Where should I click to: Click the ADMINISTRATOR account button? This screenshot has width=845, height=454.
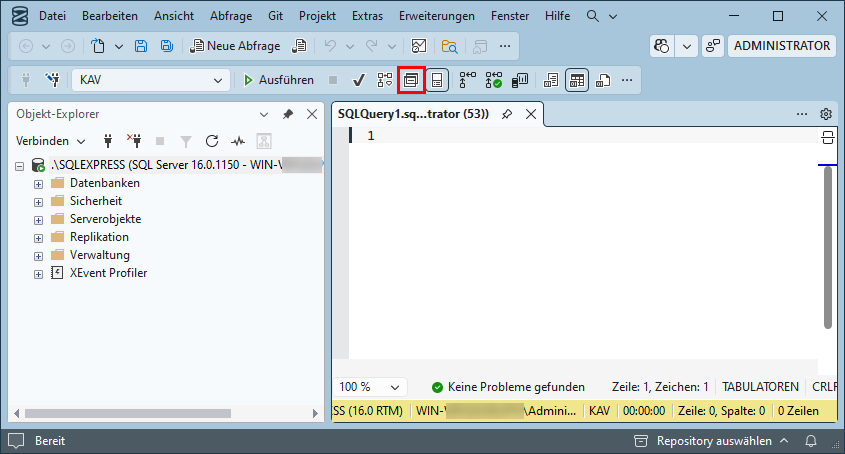[x=781, y=46]
